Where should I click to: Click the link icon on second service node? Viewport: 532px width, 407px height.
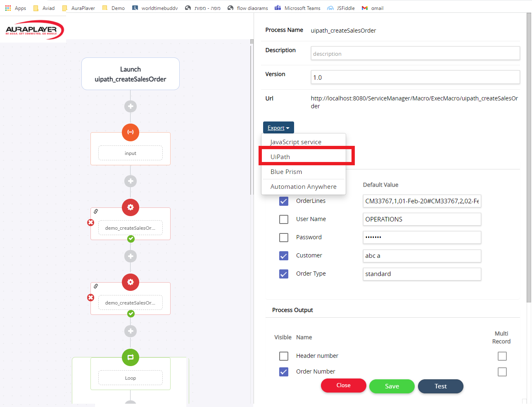96,286
